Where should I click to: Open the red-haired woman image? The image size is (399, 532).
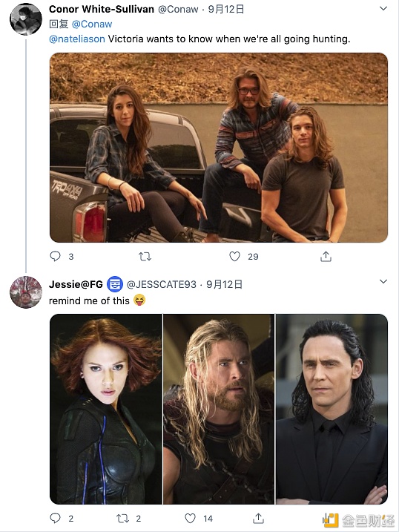pos(106,409)
